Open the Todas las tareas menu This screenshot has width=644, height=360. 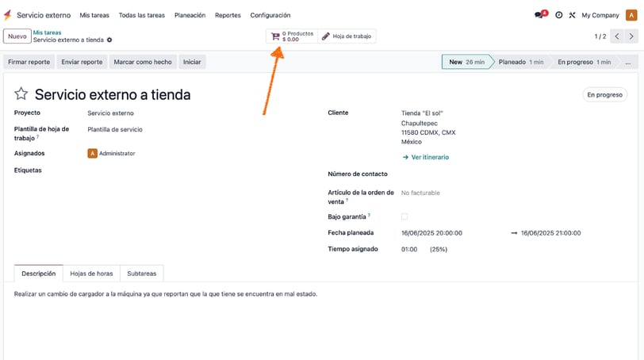pos(142,15)
